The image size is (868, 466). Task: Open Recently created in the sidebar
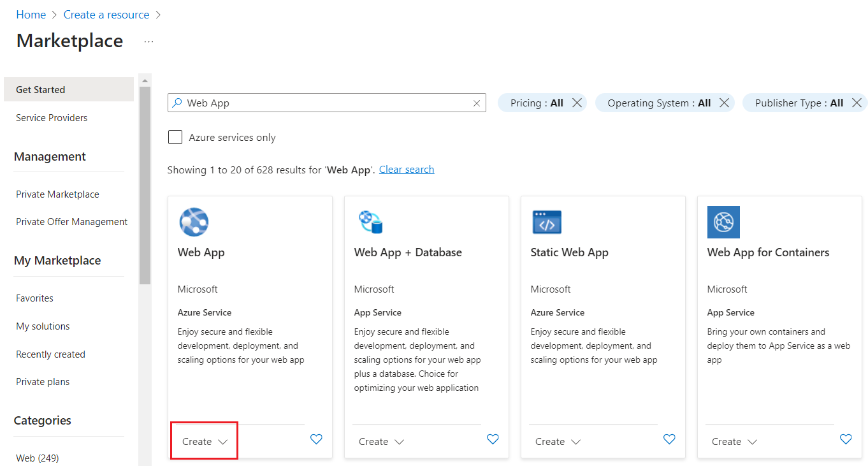50,354
